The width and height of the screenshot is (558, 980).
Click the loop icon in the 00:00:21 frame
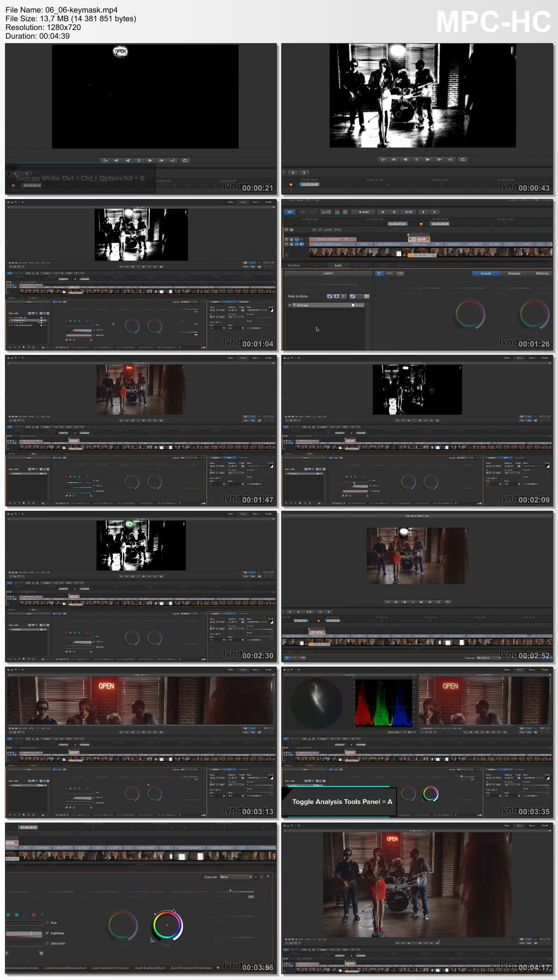tap(185, 160)
